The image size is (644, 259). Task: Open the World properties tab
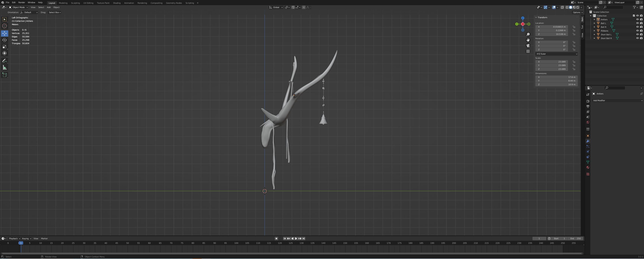pos(588,122)
